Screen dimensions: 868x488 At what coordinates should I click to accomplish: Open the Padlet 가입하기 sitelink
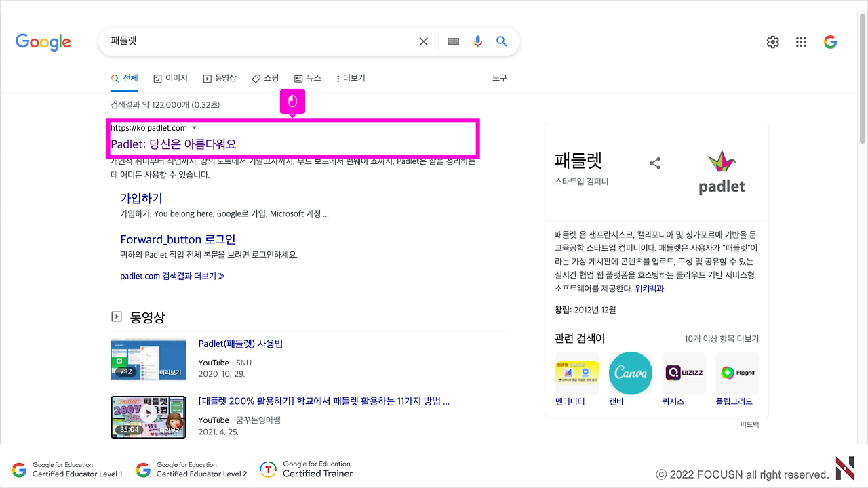pyautogui.click(x=141, y=198)
